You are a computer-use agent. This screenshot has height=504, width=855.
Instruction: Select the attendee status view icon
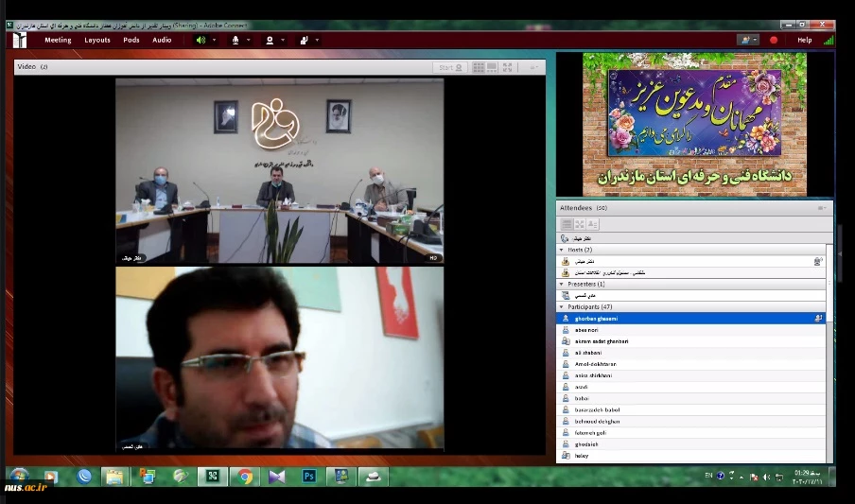(x=593, y=224)
